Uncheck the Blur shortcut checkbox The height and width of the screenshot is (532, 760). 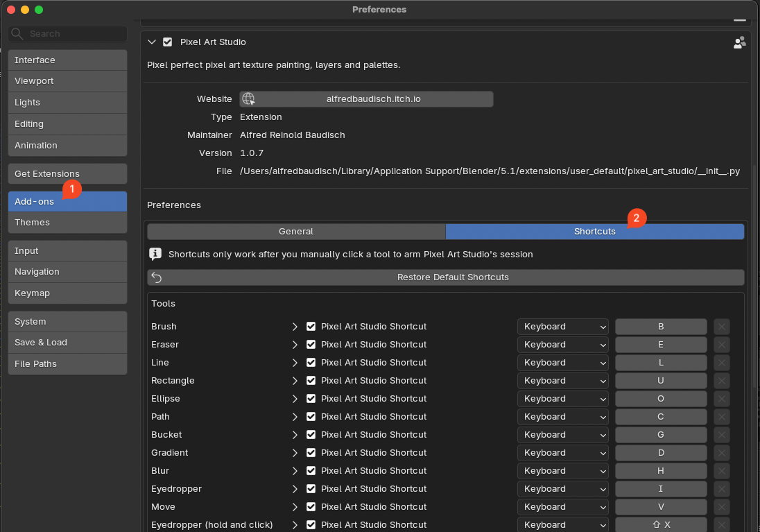point(311,471)
